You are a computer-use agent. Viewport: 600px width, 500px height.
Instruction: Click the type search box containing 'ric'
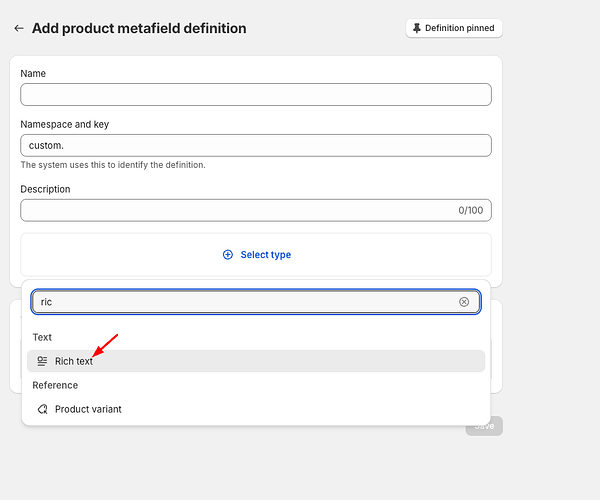pyautogui.click(x=245, y=302)
